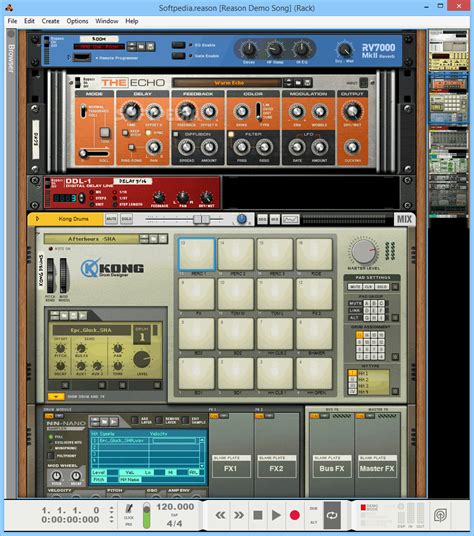Open the Window menu

[x=107, y=21]
